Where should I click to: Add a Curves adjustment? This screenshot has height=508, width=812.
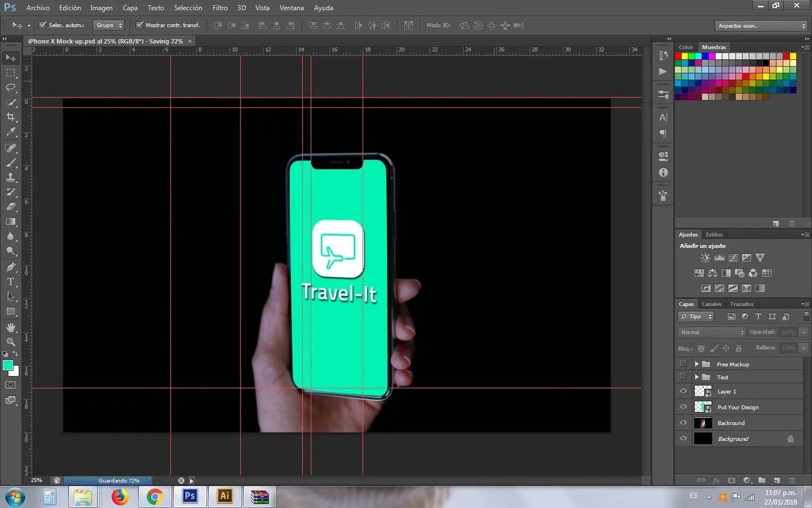point(733,258)
